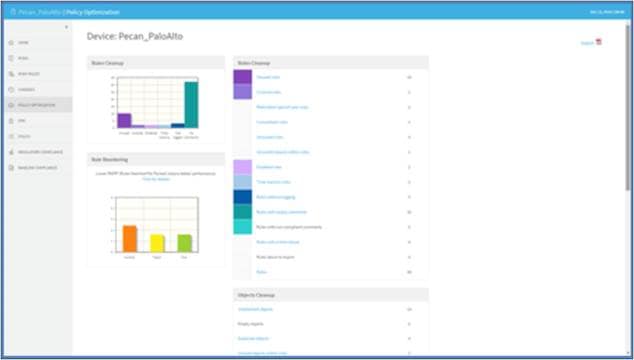Click the details link under Rule Reordering

coord(156,179)
